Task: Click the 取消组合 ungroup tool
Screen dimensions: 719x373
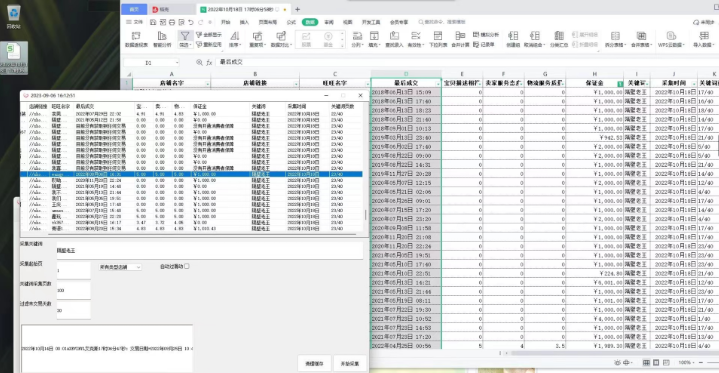Action: click(x=535, y=39)
